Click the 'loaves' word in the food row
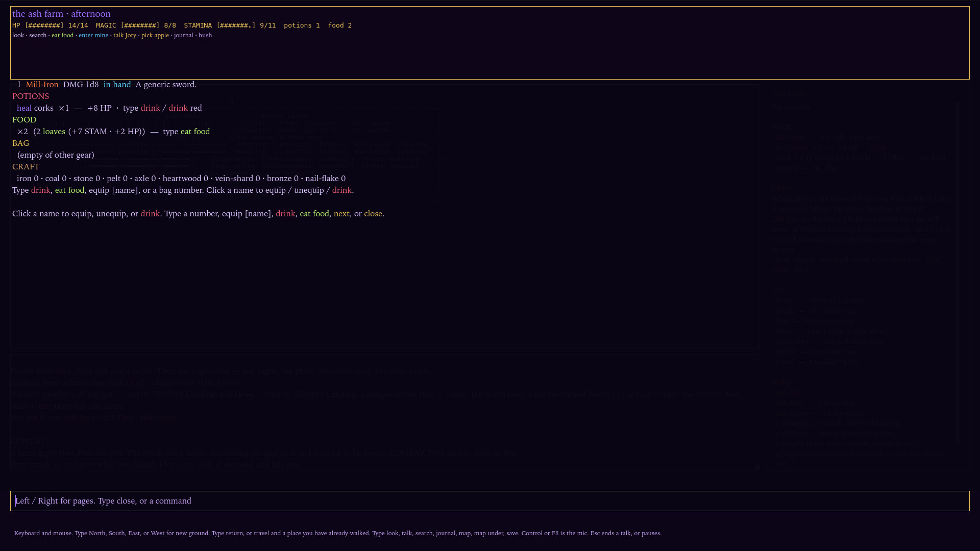Image resolution: width=980 pixels, height=551 pixels. [54, 132]
